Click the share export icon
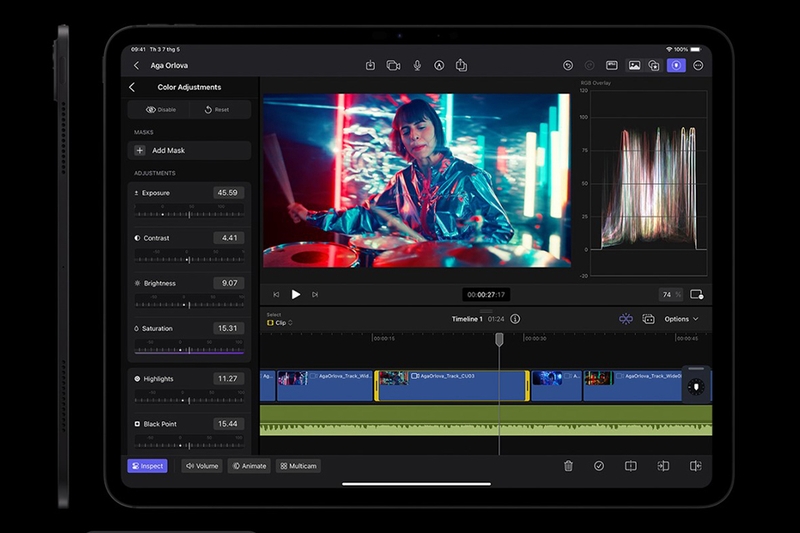Image resolution: width=800 pixels, height=533 pixels. point(461,65)
